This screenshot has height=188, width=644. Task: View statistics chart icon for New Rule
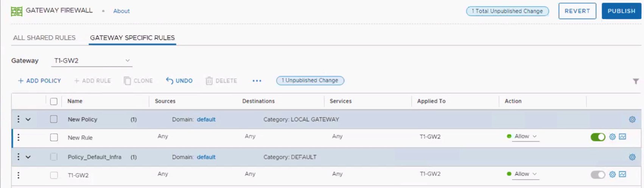pyautogui.click(x=622, y=137)
